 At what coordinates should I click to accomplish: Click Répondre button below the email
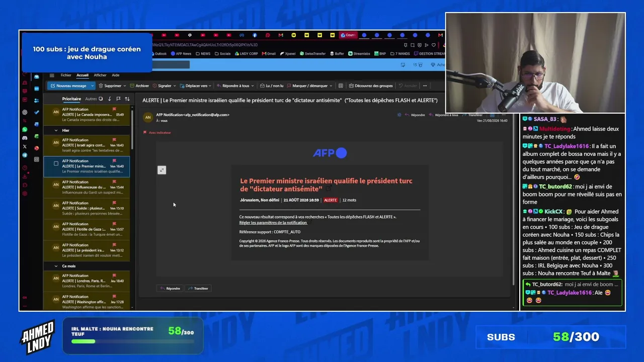[x=170, y=289]
